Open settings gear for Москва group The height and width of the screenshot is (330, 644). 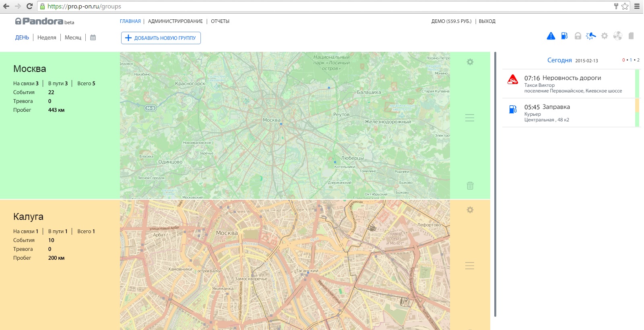pyautogui.click(x=470, y=62)
